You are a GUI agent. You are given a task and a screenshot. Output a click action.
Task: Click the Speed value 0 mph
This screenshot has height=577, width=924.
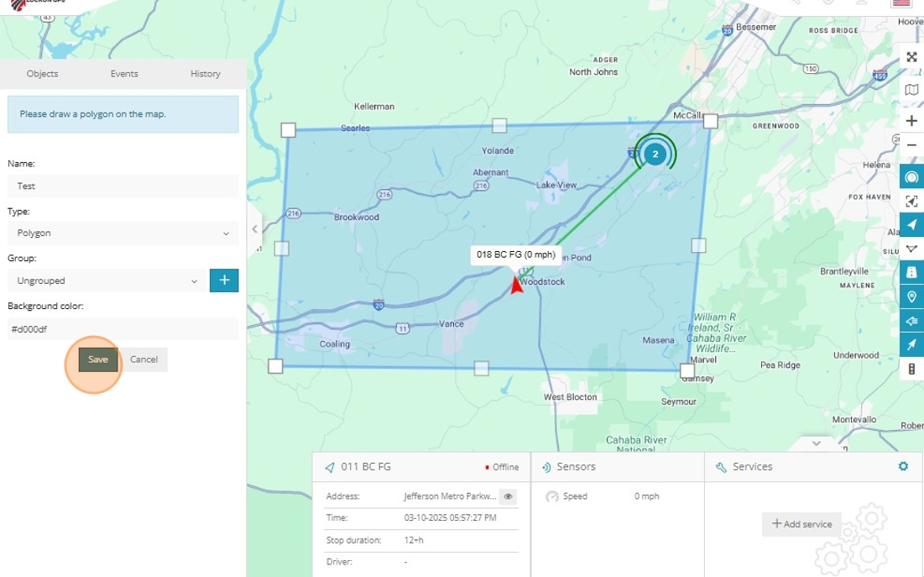646,496
